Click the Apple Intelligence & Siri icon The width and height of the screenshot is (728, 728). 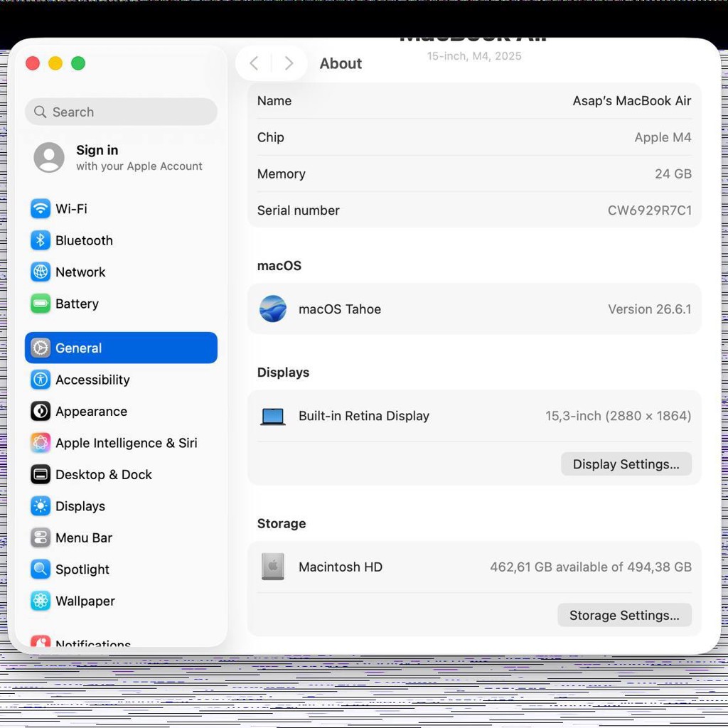point(41,442)
